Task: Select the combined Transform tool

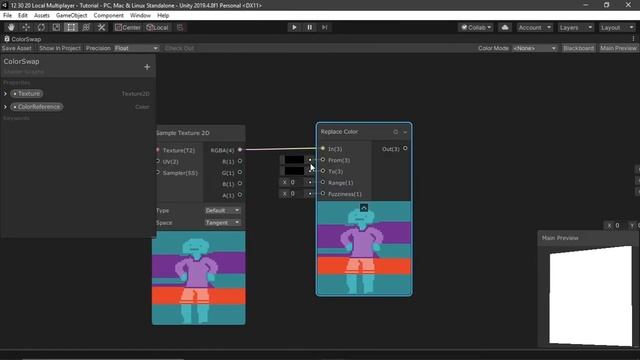Action: 86,27
